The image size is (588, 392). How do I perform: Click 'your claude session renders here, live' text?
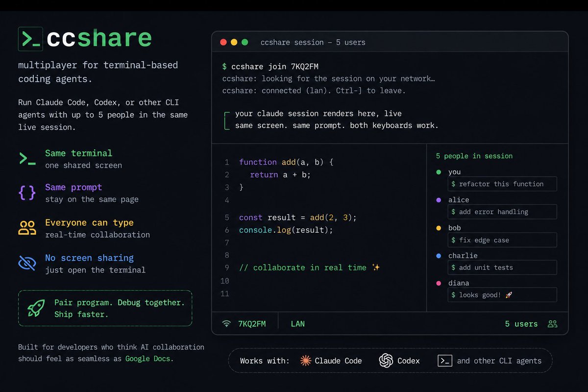318,114
